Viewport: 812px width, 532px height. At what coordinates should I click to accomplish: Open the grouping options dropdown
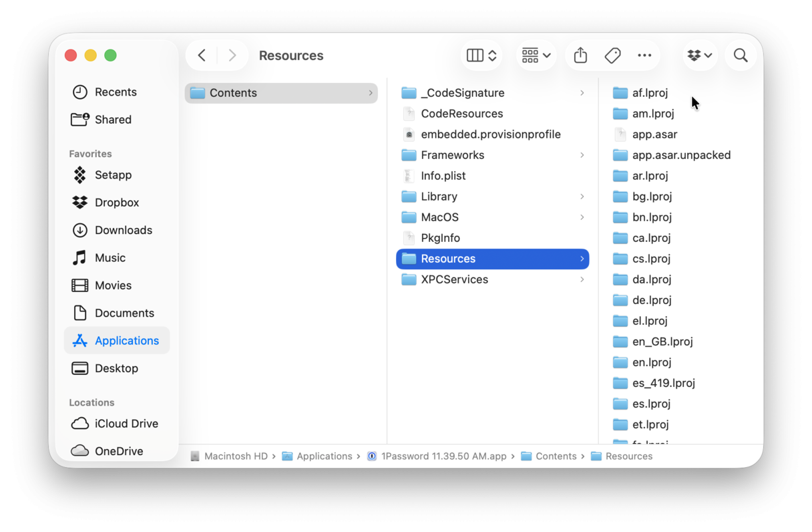(536, 55)
